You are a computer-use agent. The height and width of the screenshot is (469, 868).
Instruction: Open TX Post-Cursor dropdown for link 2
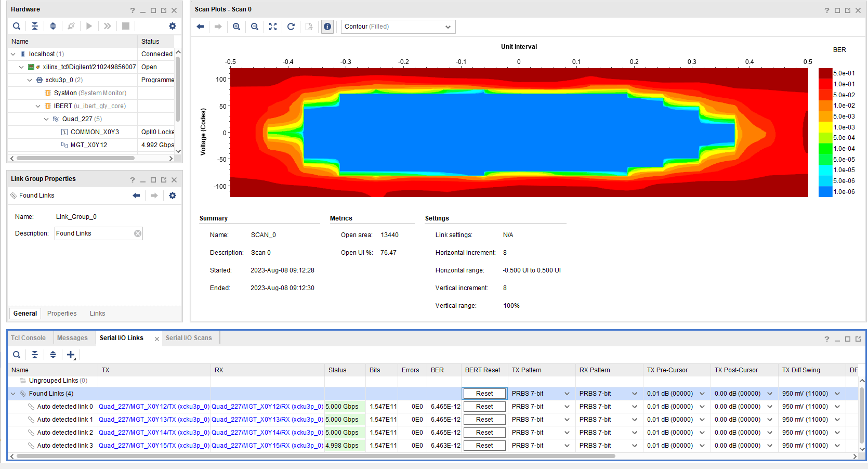770,433
